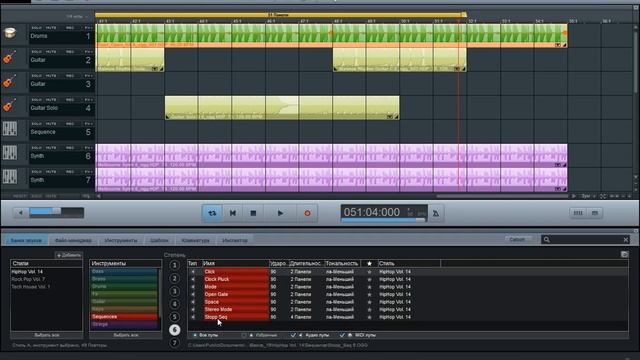Select the Rock Pop Vol. 7 style
This screenshot has width=640, height=360.
point(28,279)
